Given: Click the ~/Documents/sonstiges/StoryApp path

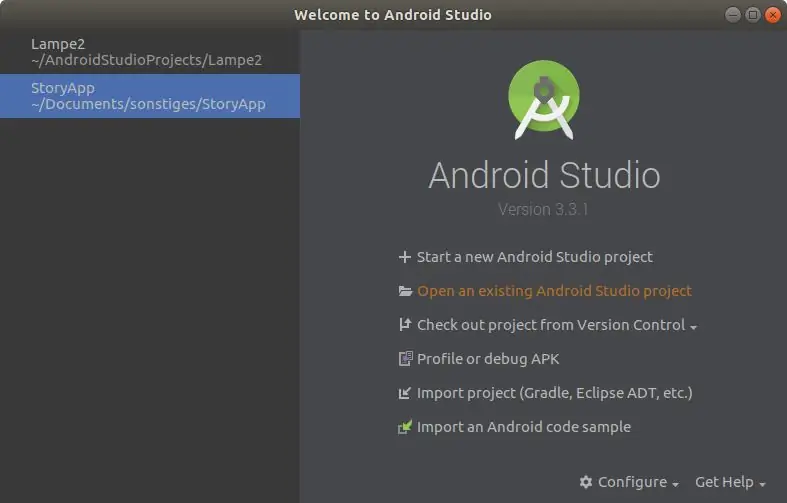Looking at the screenshot, I should click(x=148, y=104).
